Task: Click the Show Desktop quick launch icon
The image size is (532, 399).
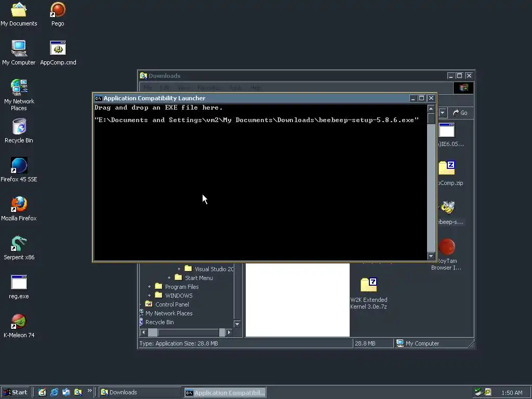Action: click(x=42, y=392)
